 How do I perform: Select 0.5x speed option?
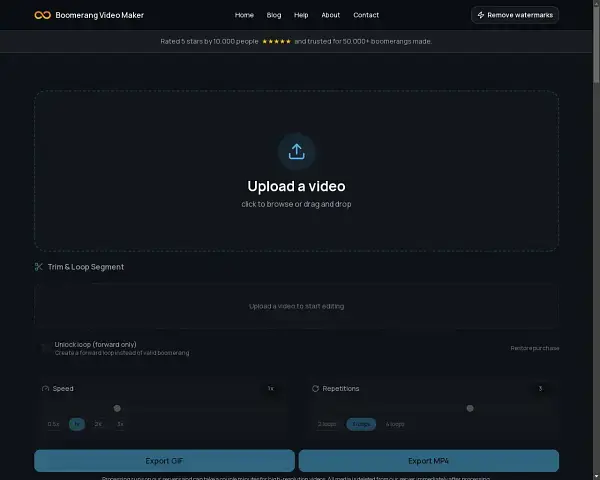54,424
